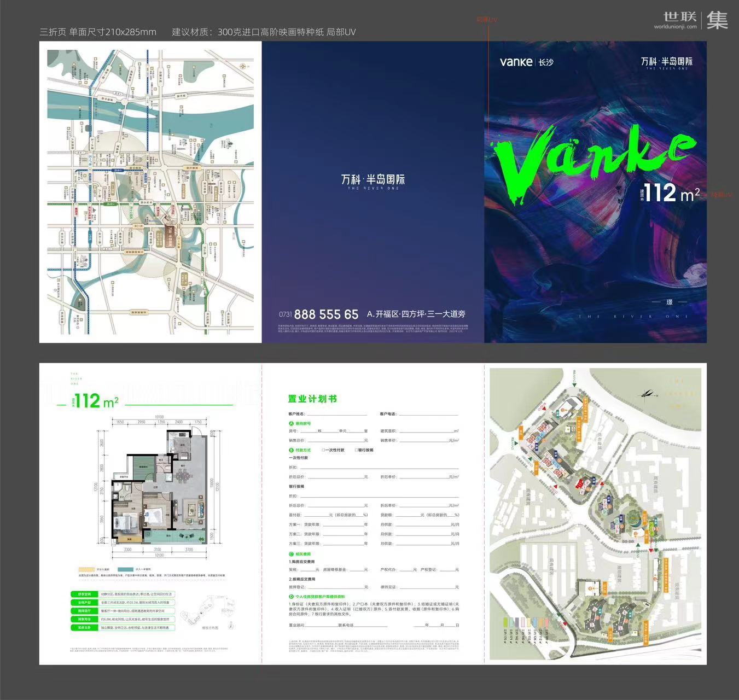Click the 世联集 logo in top-right corner

695,20
